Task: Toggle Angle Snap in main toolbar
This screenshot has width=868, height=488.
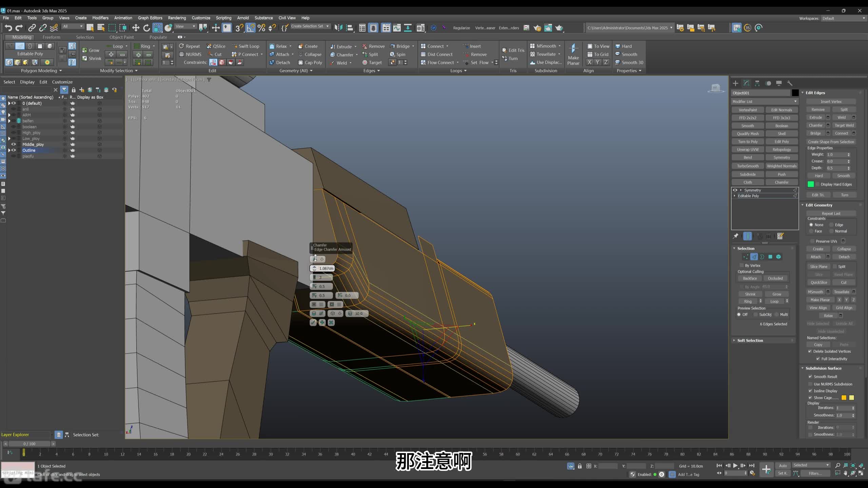Action: point(250,28)
